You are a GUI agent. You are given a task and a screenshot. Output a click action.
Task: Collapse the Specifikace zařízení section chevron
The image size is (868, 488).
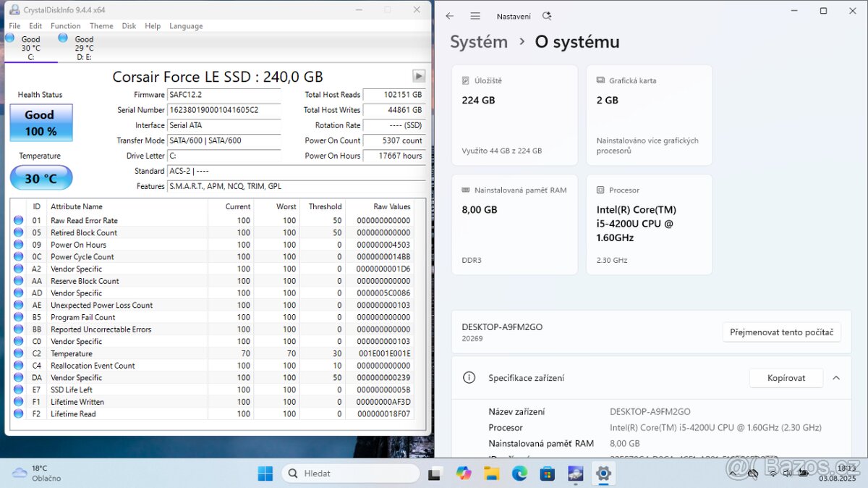tap(837, 377)
